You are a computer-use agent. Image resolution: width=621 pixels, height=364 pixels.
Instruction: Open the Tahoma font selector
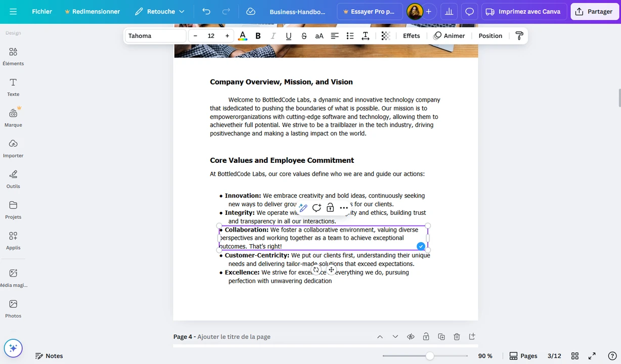[156, 36]
